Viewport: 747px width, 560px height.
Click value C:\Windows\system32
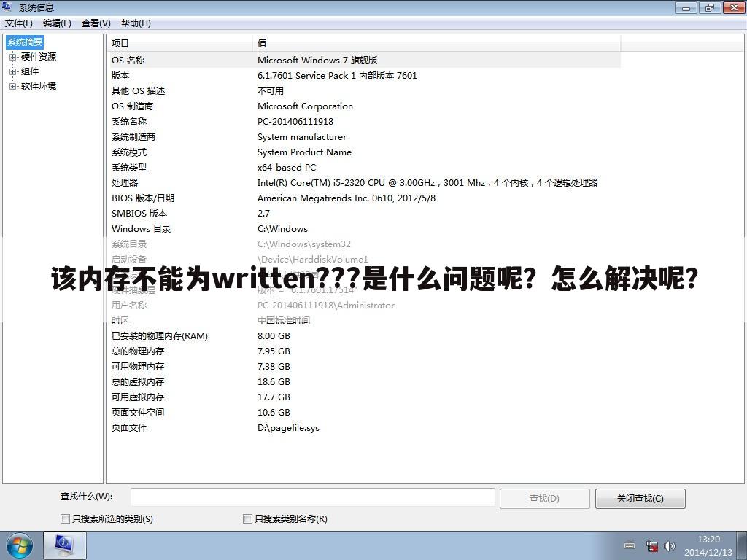(304, 244)
